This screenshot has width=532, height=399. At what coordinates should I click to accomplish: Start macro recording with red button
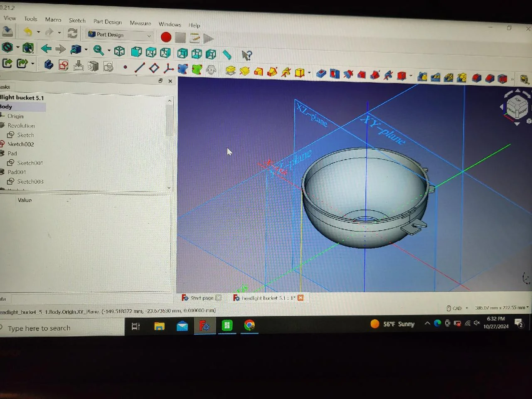166,37
